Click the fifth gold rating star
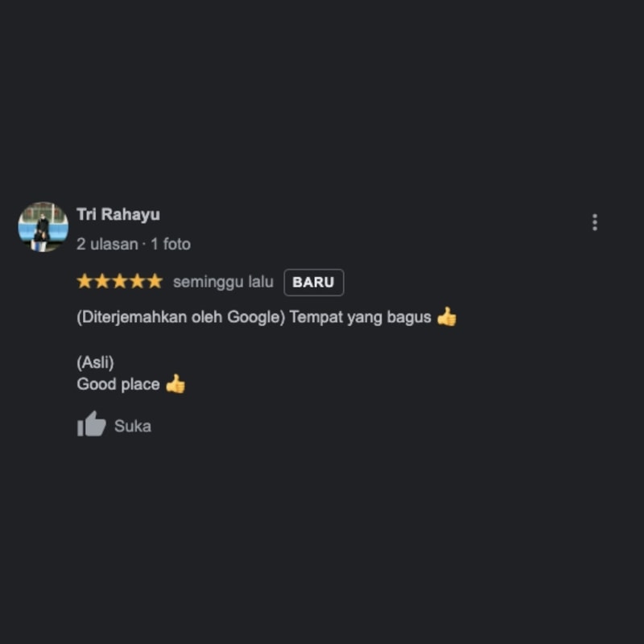The image size is (644, 644). tap(155, 282)
